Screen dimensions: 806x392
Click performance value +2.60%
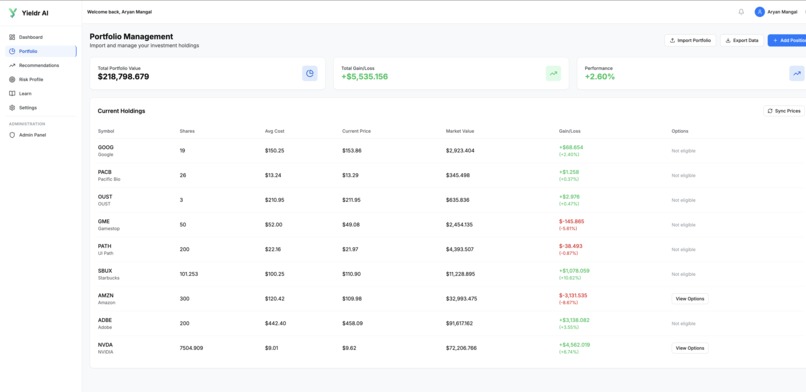click(599, 77)
